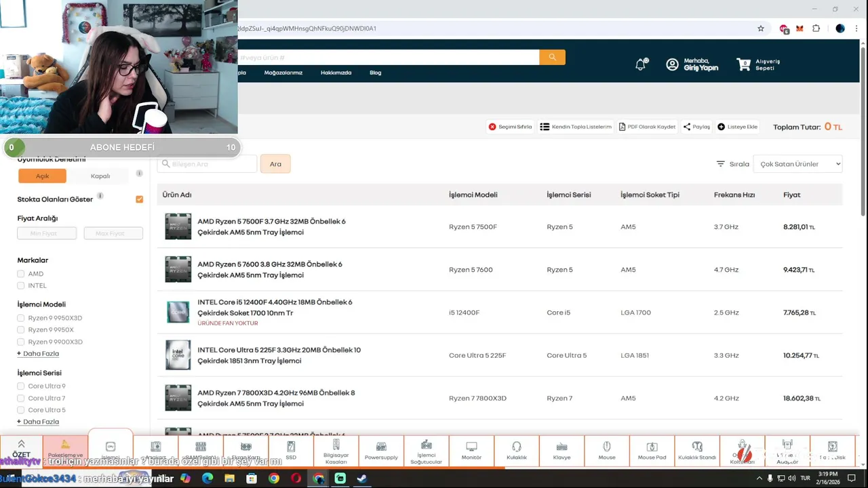Open INTEL Core Ultra 5 225F product link

(x=279, y=355)
